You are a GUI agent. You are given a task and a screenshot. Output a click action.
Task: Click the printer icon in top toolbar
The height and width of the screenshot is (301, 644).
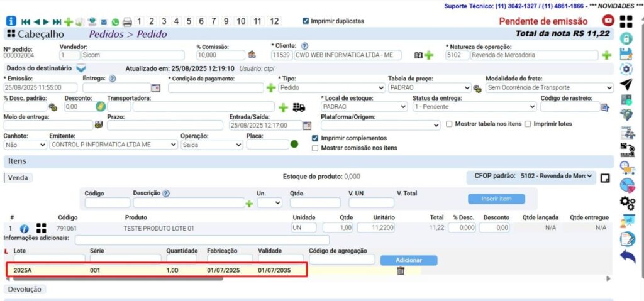click(127, 21)
